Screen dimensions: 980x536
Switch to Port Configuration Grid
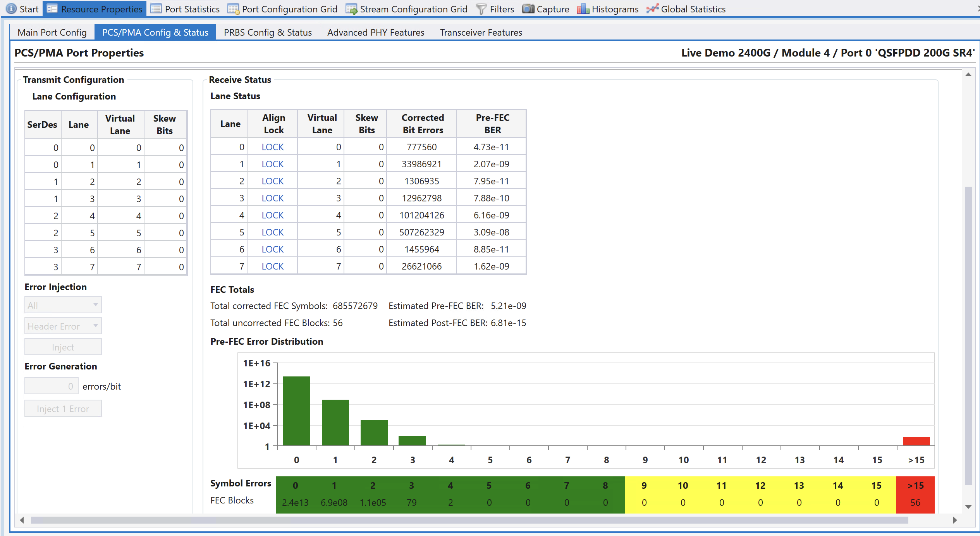(x=283, y=9)
